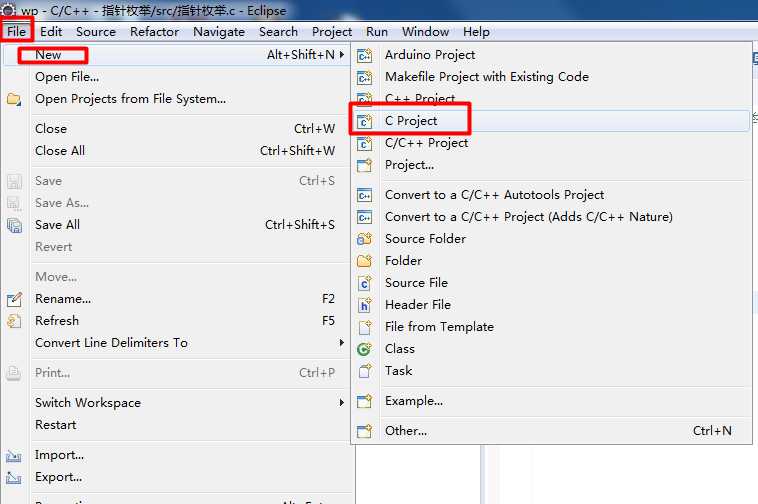
Task: Click the Header File icon
Action: pyautogui.click(x=364, y=305)
